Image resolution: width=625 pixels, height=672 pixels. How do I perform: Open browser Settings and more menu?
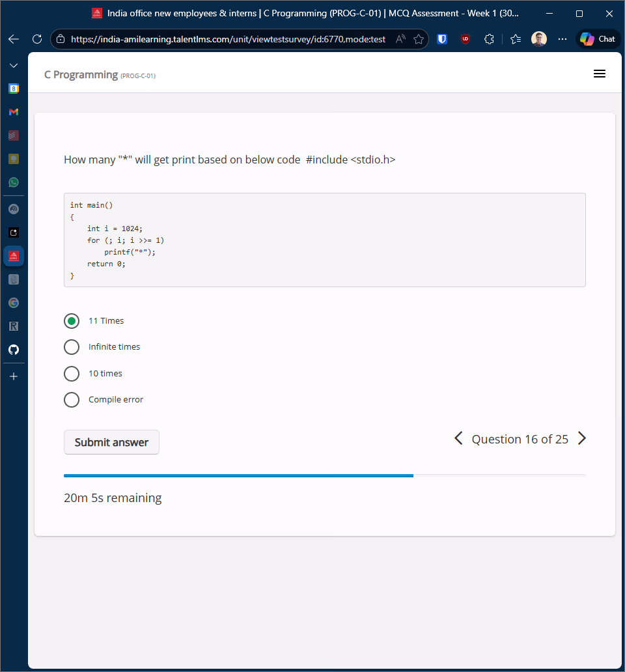[562, 39]
